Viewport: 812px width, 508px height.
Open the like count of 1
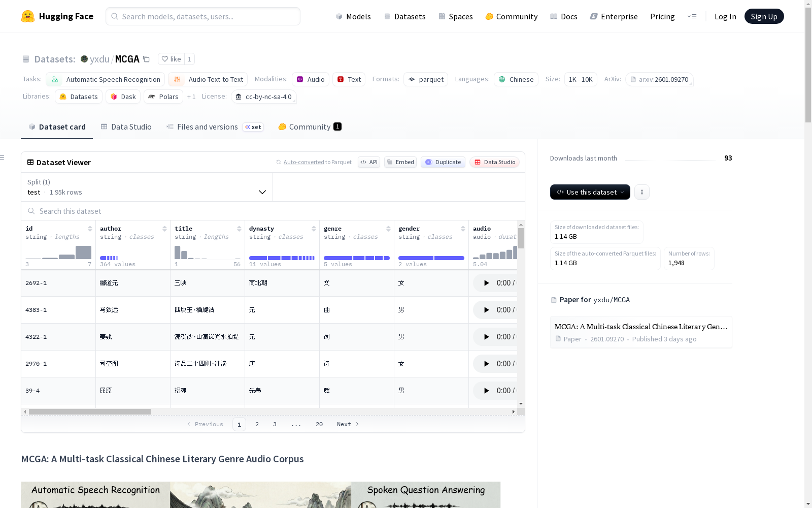189,59
